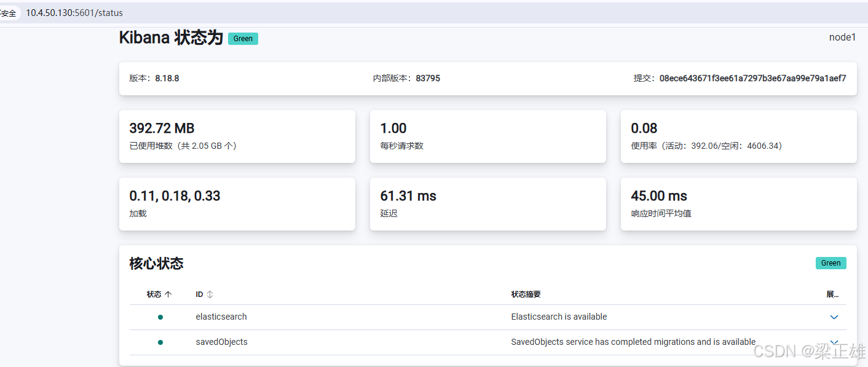868x367 pixels.
Task: Click 'Elasticsearch is available' summary text
Action: (x=559, y=317)
